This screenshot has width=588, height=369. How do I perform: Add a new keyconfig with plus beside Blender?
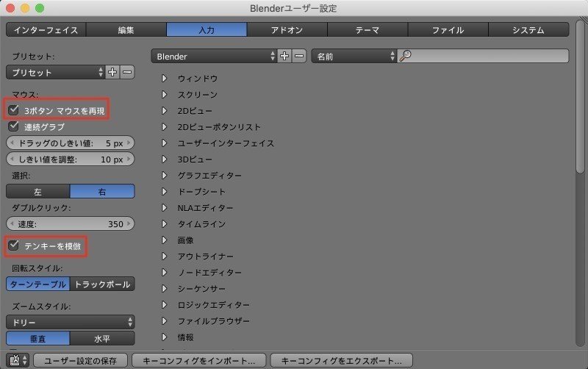coord(284,57)
